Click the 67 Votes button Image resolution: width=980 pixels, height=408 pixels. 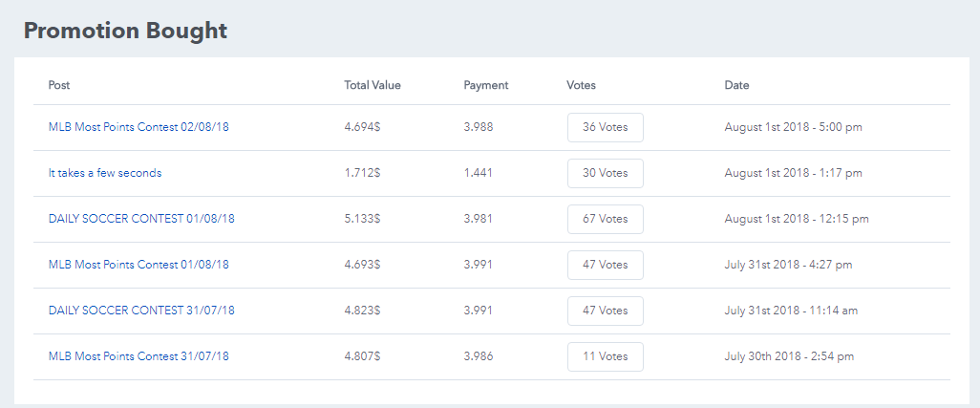click(605, 219)
